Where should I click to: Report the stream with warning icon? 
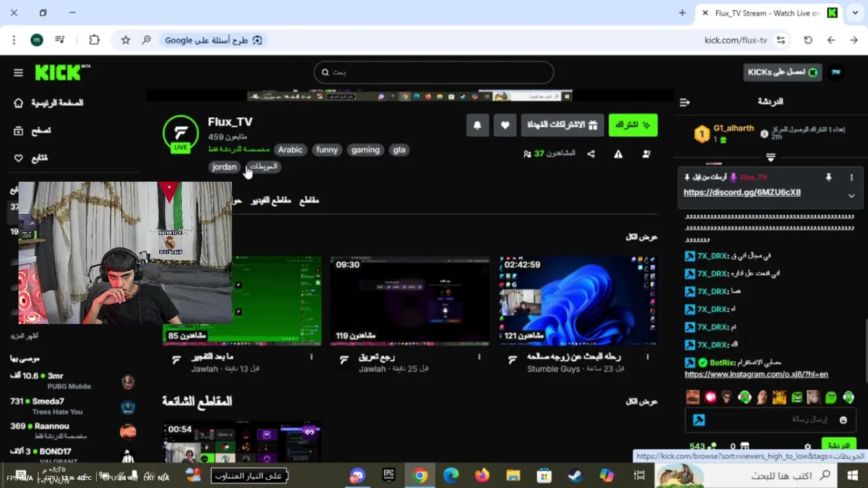click(x=618, y=154)
